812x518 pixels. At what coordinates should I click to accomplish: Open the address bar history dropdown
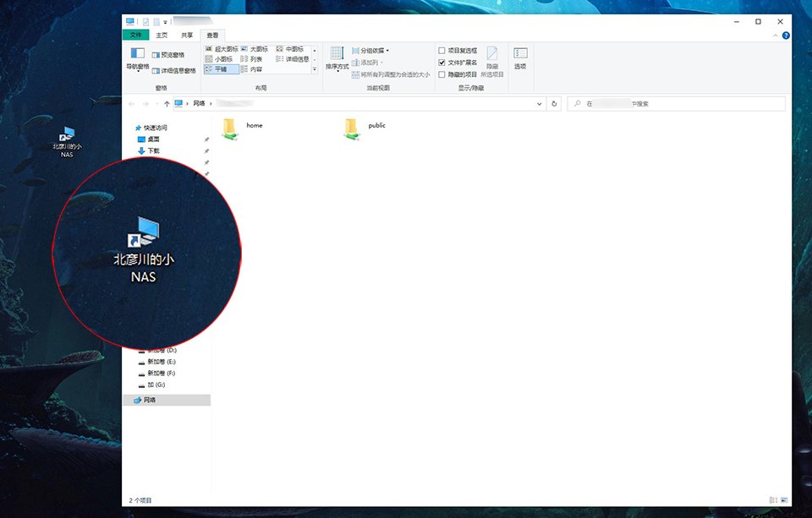[x=540, y=104]
